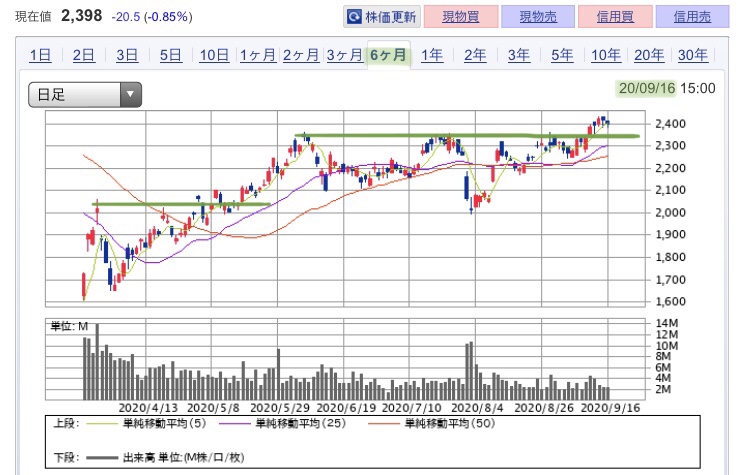Select the 5日 period tab

coord(171,55)
